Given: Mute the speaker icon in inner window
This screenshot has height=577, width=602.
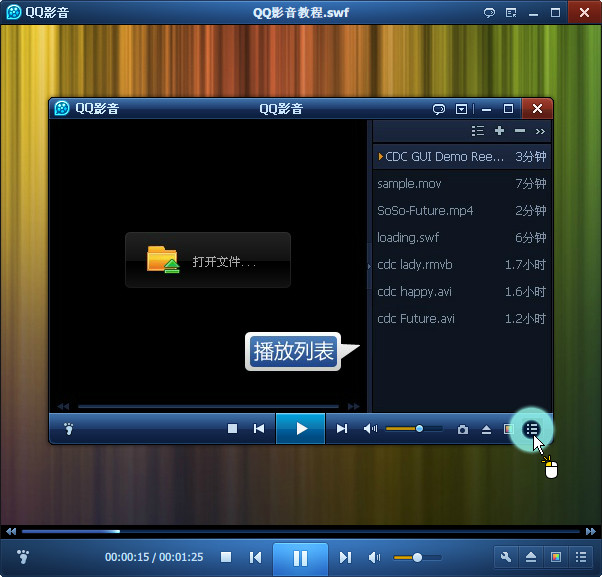Looking at the screenshot, I should [x=370, y=428].
